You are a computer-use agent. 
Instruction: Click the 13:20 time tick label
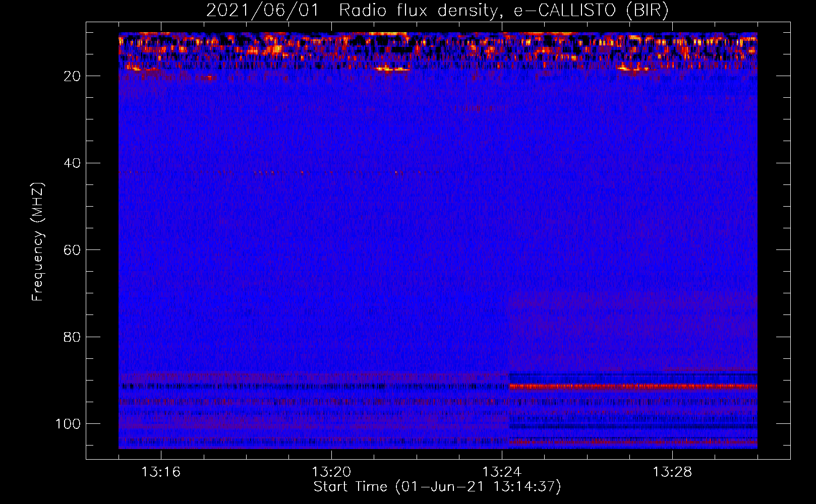pyautogui.click(x=331, y=472)
